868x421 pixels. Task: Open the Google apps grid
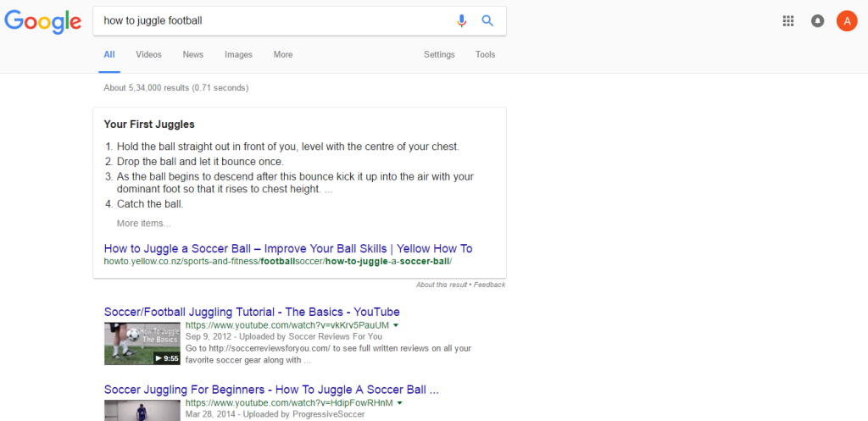coord(788,21)
